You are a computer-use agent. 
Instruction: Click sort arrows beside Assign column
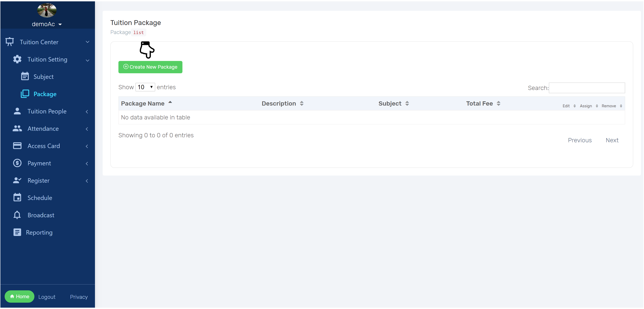597,106
